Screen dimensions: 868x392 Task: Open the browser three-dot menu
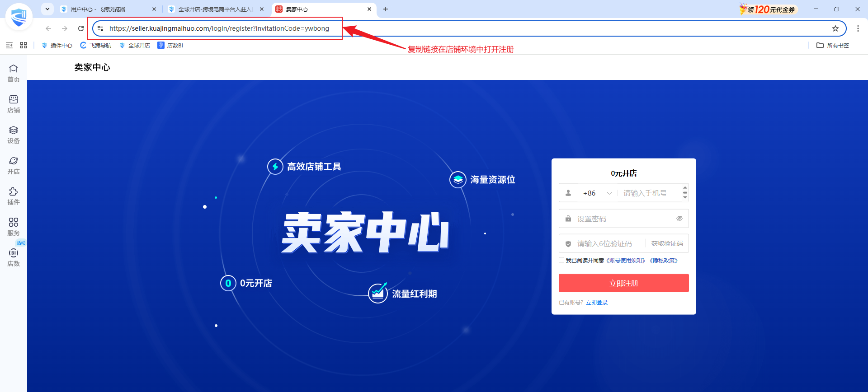(858, 28)
